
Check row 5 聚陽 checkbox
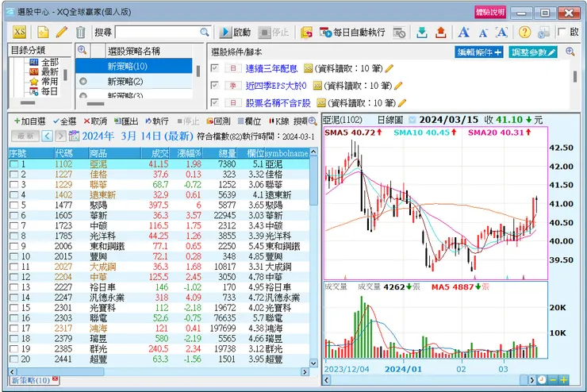[13, 206]
